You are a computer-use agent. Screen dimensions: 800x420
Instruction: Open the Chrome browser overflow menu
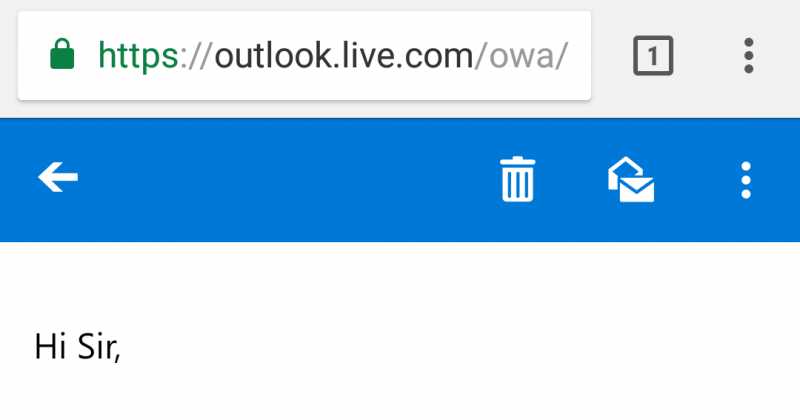click(748, 56)
